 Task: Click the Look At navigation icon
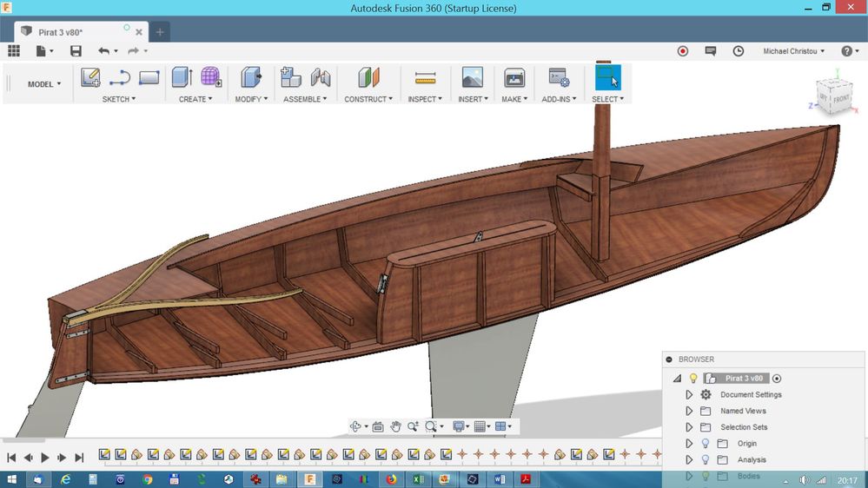click(x=378, y=426)
